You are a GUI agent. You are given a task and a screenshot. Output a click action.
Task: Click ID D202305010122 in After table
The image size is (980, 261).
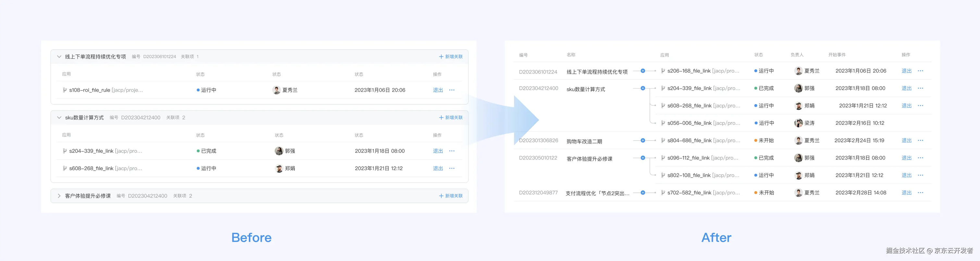click(x=538, y=158)
